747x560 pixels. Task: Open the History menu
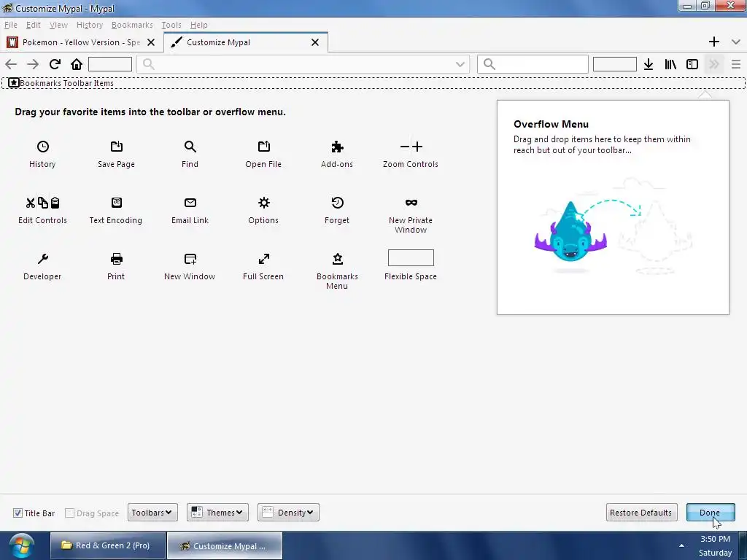pyautogui.click(x=90, y=25)
